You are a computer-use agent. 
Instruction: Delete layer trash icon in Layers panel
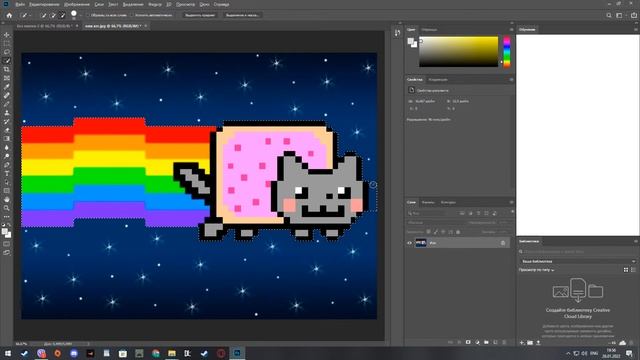(504, 342)
